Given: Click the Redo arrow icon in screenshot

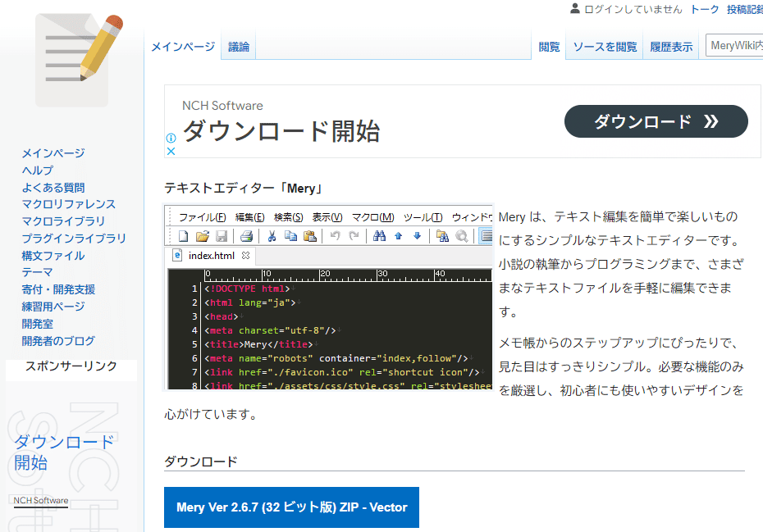Looking at the screenshot, I should point(354,236).
